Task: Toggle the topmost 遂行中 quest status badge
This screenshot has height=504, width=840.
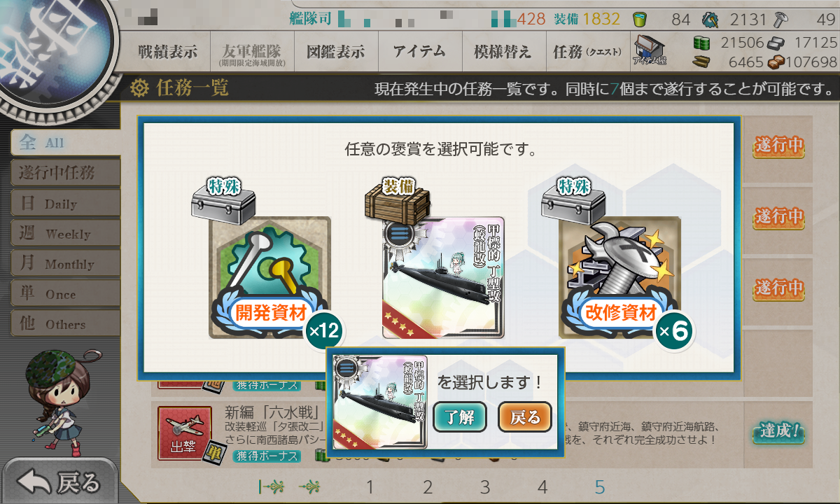Action: [x=778, y=146]
